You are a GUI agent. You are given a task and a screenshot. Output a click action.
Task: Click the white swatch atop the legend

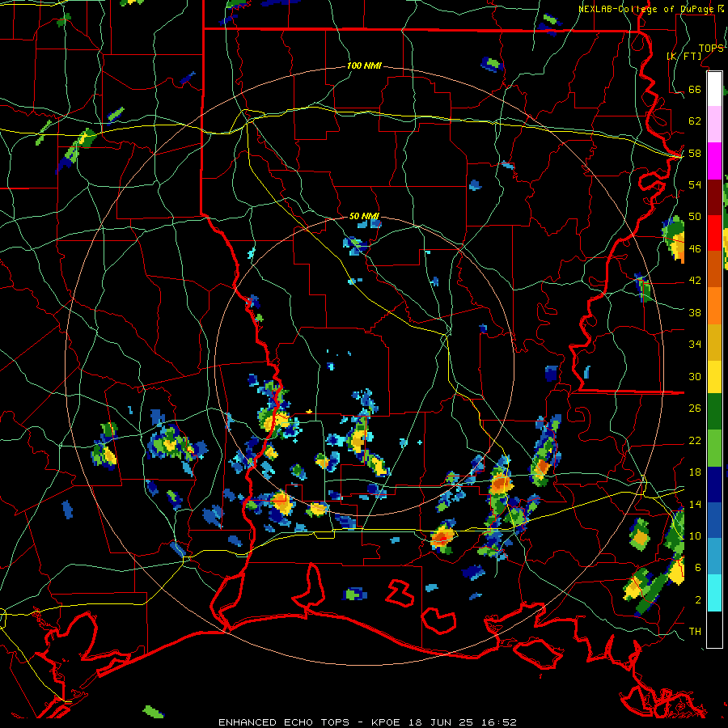(714, 89)
